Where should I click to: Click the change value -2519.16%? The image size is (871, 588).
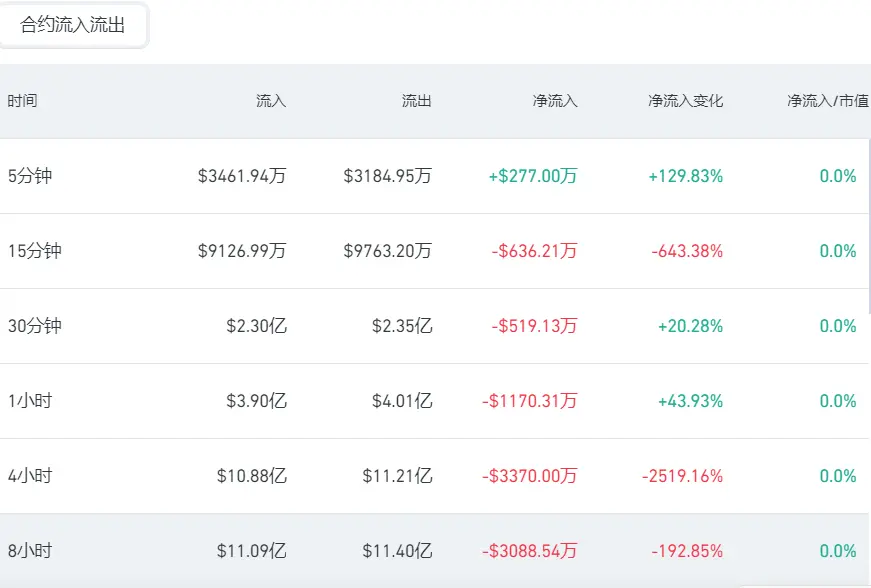[683, 476]
